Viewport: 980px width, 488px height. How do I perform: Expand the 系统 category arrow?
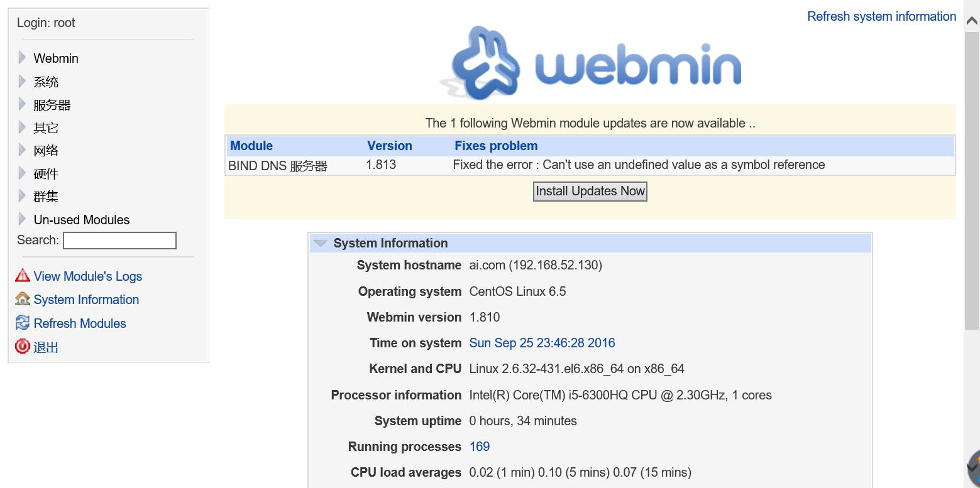(22, 81)
